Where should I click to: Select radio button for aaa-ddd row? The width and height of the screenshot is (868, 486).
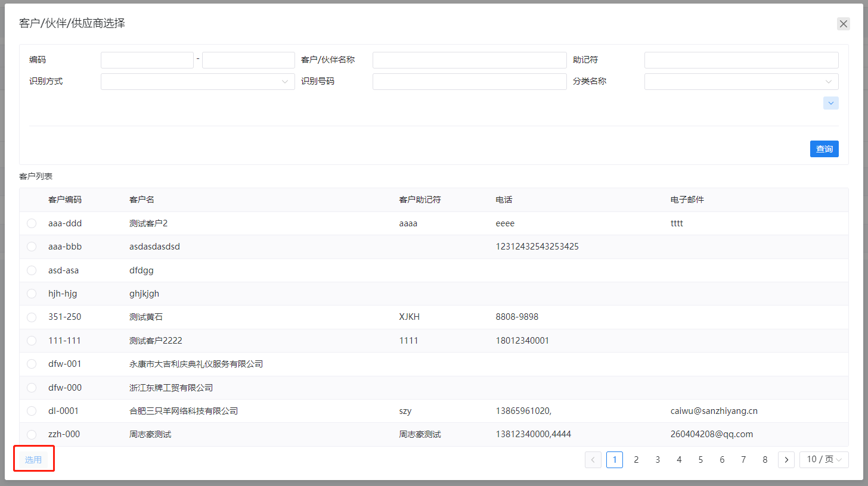pyautogui.click(x=32, y=223)
